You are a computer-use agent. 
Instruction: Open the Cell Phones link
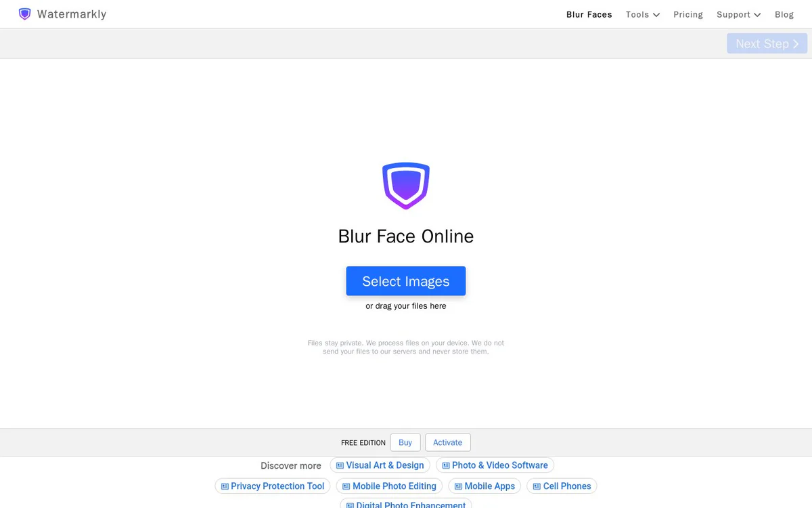pyautogui.click(x=562, y=486)
